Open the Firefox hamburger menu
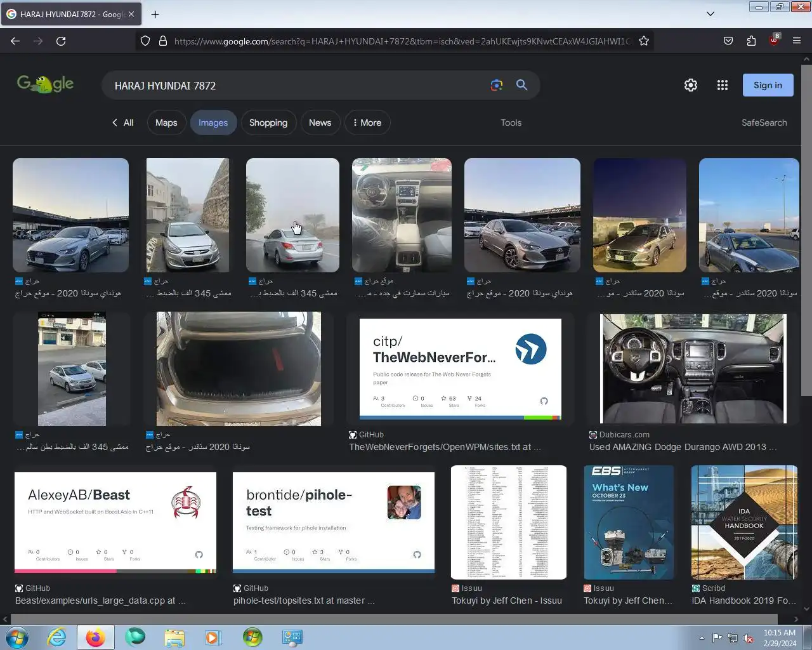Viewport: 812px width, 650px height. 797,41
